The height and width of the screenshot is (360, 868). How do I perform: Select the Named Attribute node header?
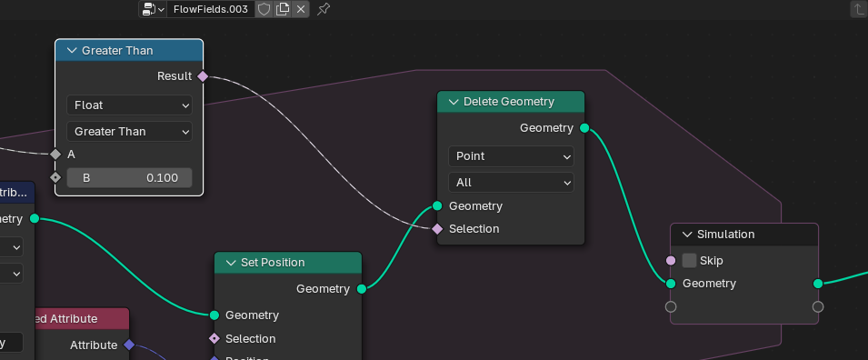coord(82,319)
